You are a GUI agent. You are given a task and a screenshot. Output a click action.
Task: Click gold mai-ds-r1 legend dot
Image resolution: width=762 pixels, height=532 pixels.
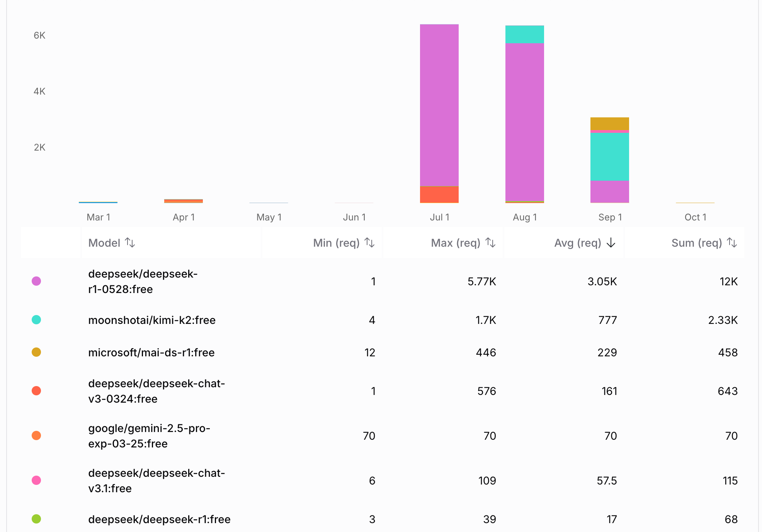coord(36,352)
